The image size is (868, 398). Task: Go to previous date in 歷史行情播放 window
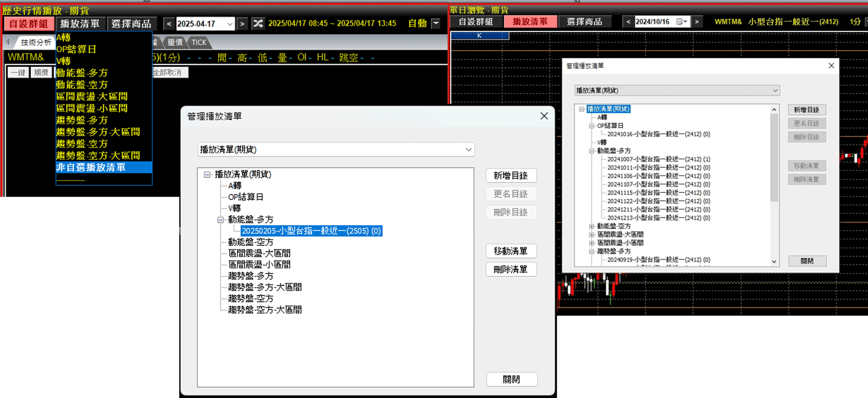169,23
